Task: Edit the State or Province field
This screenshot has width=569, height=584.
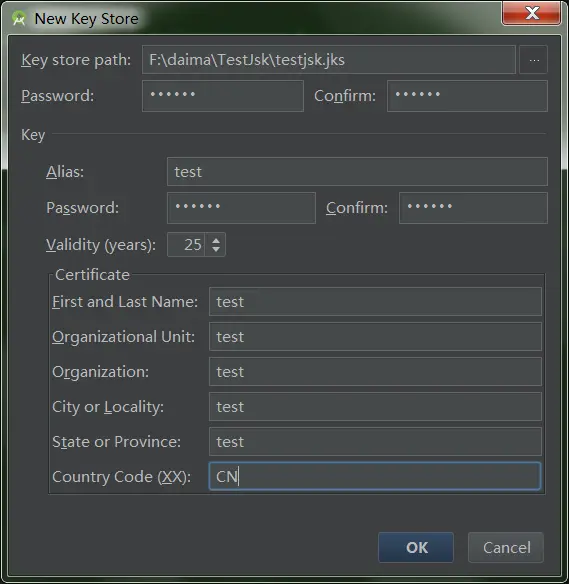Action: point(375,441)
